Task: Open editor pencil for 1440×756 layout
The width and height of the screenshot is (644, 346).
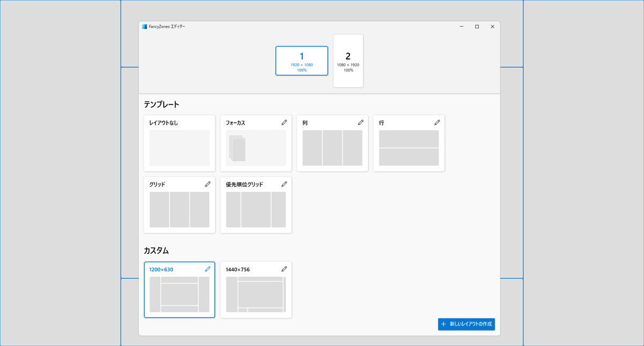Action: coord(284,269)
